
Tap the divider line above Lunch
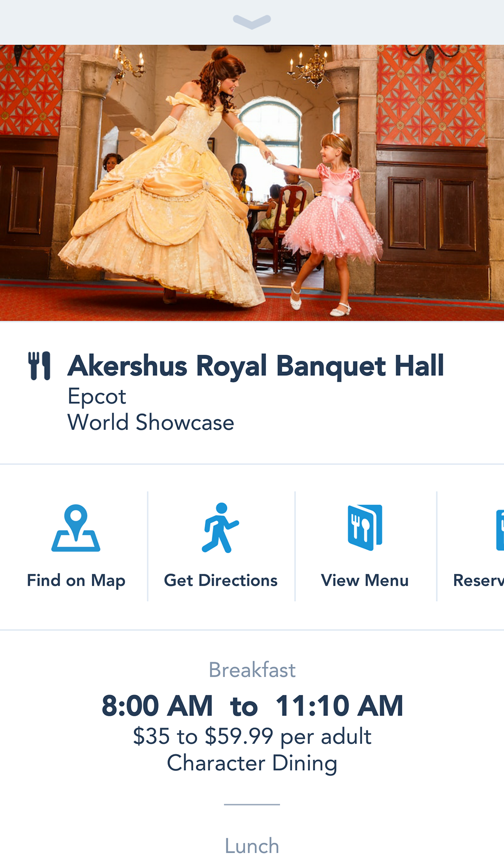click(x=252, y=805)
